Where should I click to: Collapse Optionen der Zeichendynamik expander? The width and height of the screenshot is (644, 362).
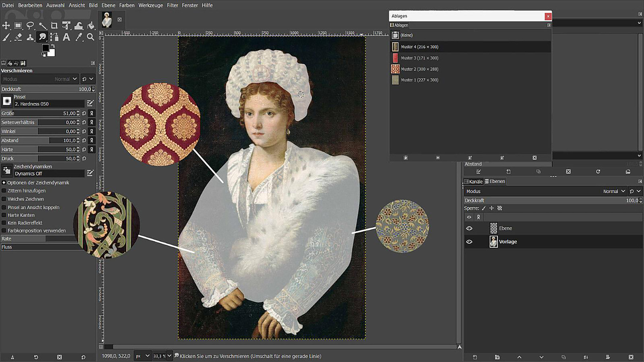(4, 182)
